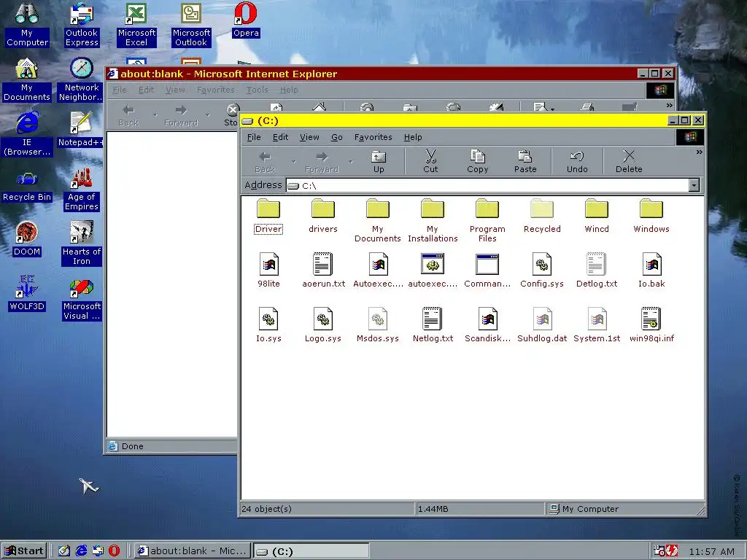The image size is (747, 560).
Task: Click the Undo toolbar button
Action: (x=577, y=161)
